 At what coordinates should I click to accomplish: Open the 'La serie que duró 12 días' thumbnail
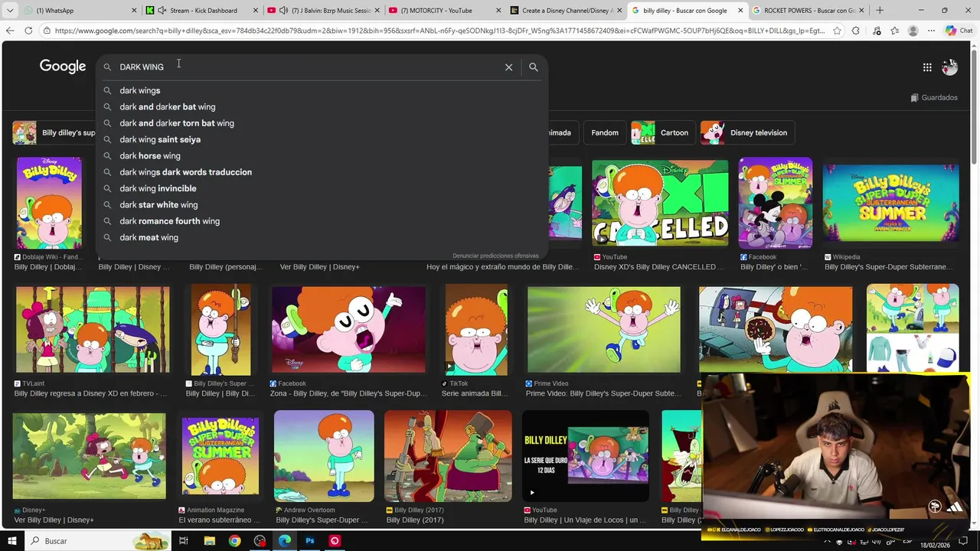coord(586,456)
